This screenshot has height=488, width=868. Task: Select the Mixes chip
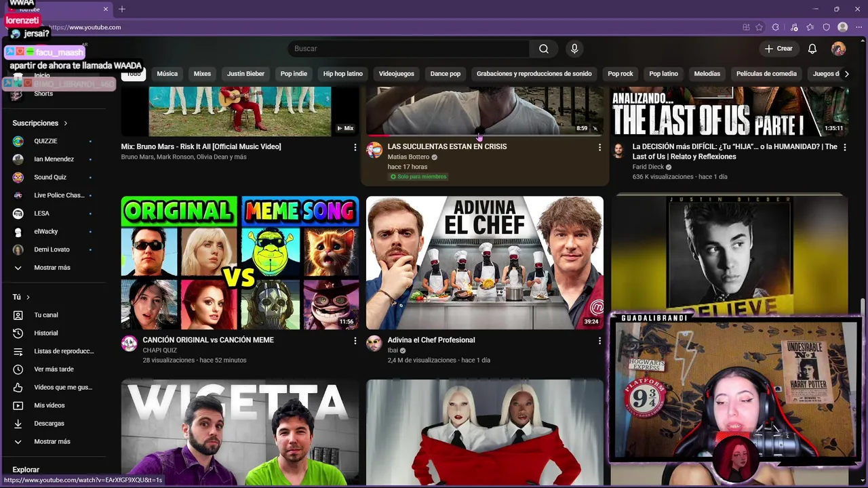tap(202, 74)
